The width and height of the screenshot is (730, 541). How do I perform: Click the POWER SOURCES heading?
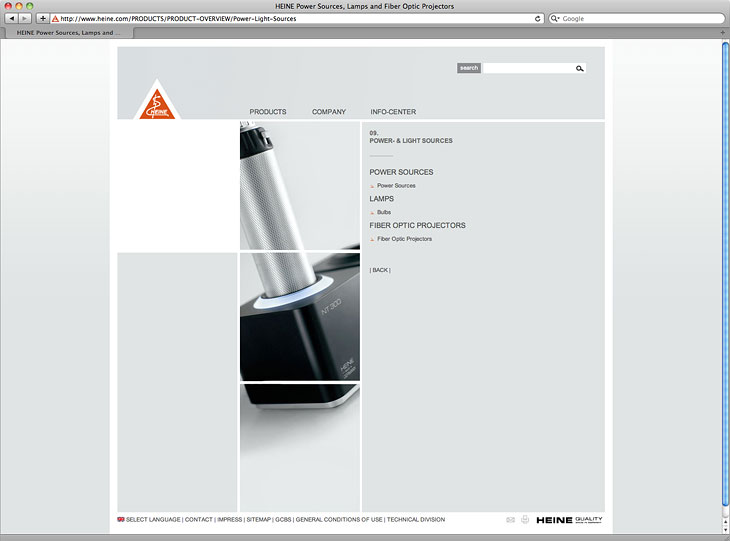[401, 172]
